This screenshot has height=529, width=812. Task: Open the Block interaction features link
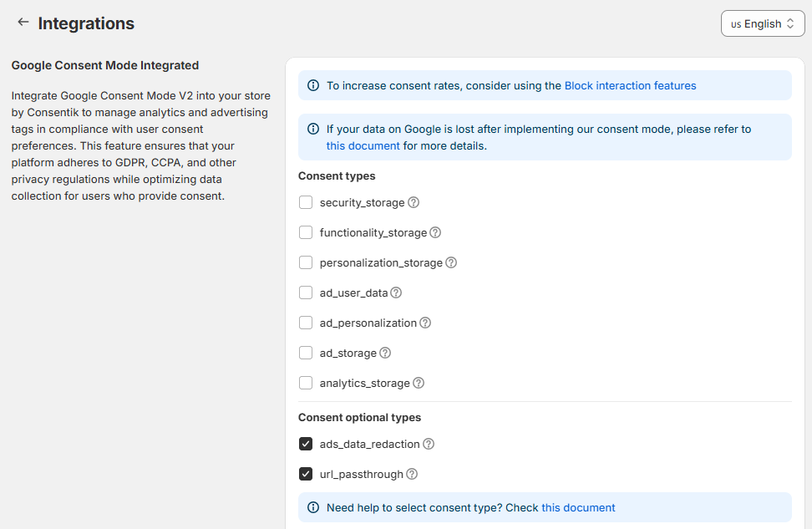coord(630,85)
